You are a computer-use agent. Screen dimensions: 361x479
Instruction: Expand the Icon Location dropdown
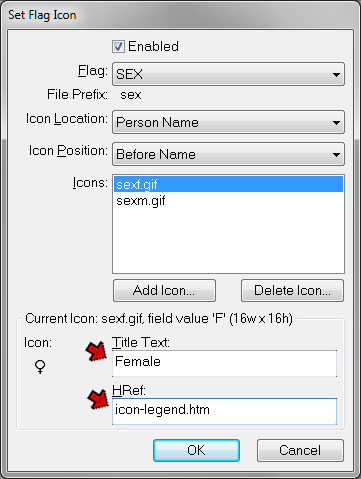(228, 122)
